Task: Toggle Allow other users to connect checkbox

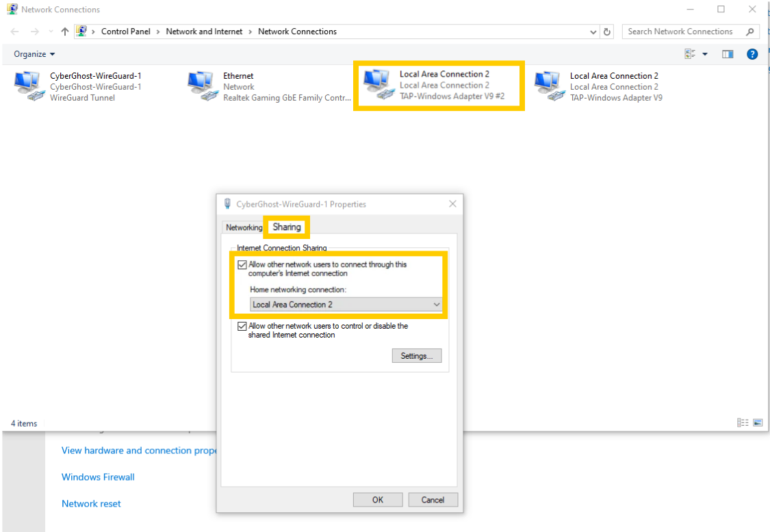Action: tap(242, 265)
